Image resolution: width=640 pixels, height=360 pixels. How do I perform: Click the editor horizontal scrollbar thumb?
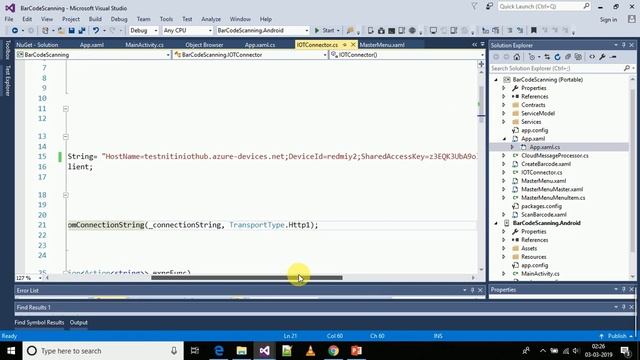247,278
